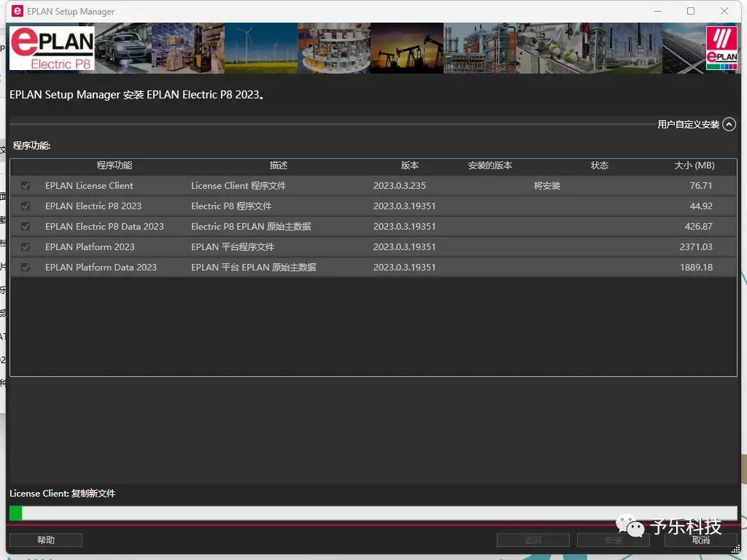The height and width of the screenshot is (560, 747).
Task: Click the 44.92 size value
Action: click(x=701, y=206)
